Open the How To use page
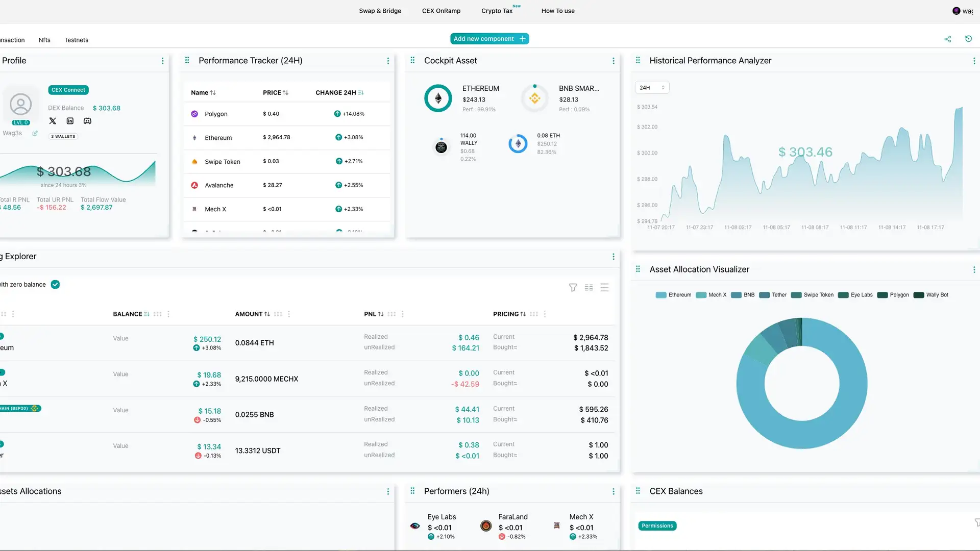The image size is (980, 551). click(558, 11)
